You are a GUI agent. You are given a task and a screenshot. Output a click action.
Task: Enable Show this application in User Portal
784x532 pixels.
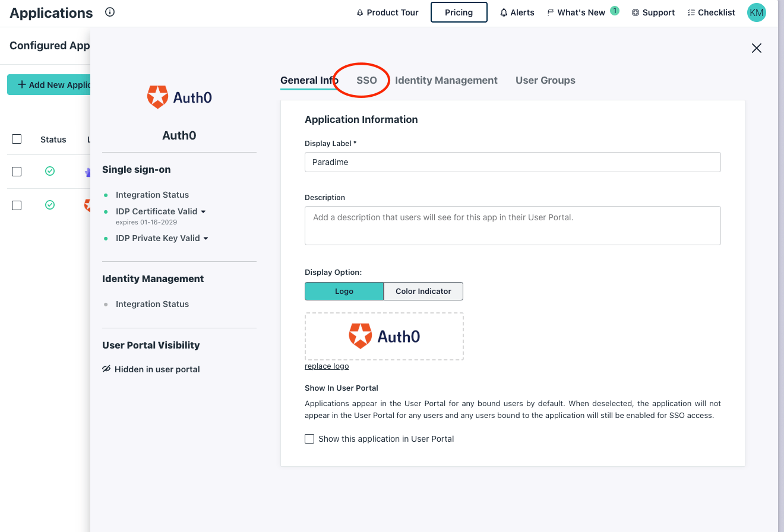[309, 439]
